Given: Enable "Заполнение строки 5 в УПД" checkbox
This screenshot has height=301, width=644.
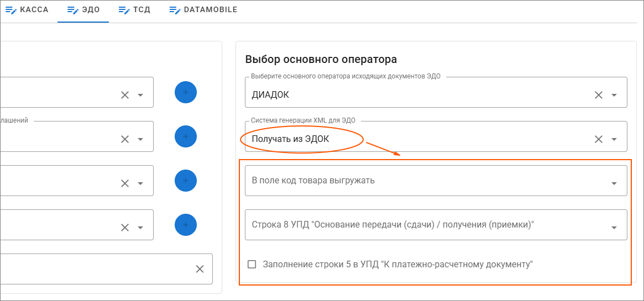Looking at the screenshot, I should coord(252,265).
